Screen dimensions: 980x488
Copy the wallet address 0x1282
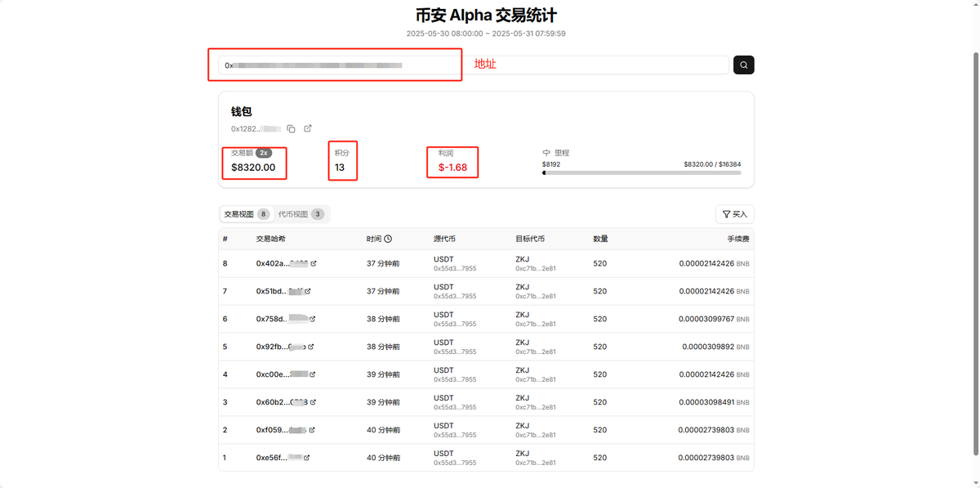pos(292,128)
